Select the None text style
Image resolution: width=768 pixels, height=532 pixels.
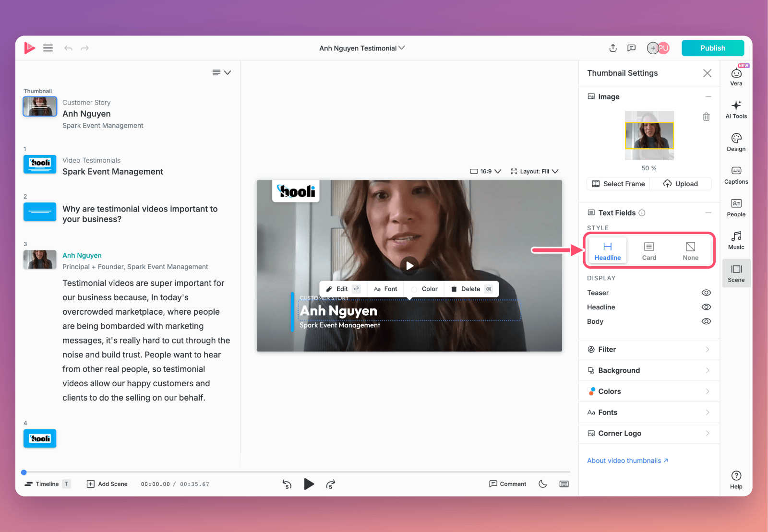pos(690,251)
